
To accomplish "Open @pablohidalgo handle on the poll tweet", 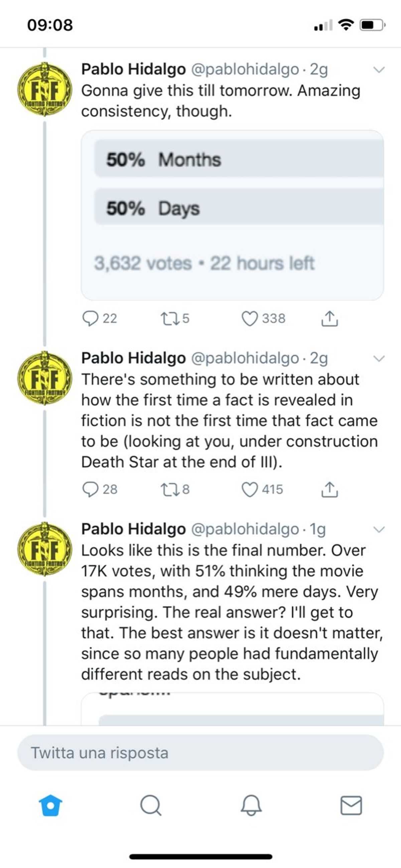I will coord(245,69).
